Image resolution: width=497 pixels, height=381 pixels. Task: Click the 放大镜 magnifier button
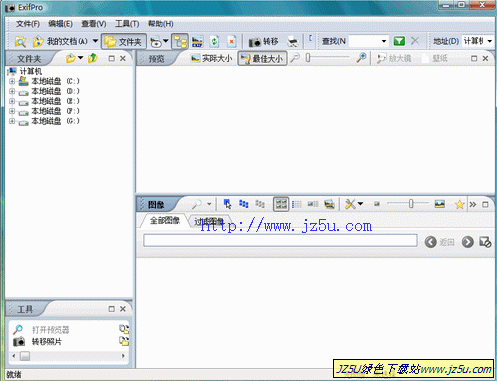point(394,58)
